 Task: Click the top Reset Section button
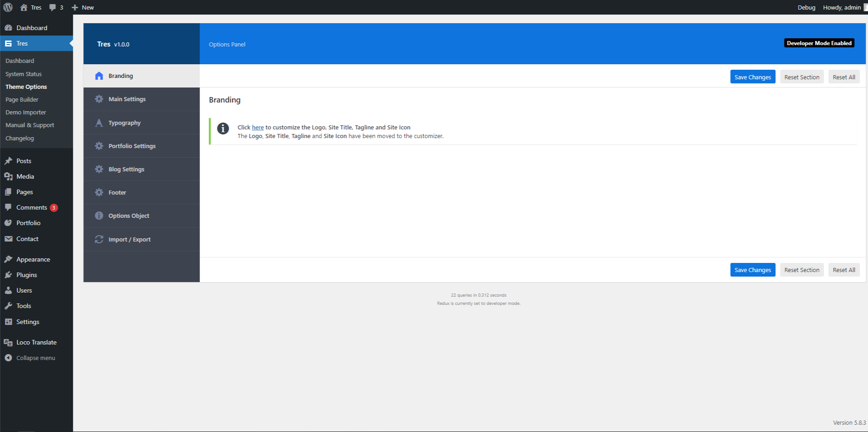coord(802,77)
